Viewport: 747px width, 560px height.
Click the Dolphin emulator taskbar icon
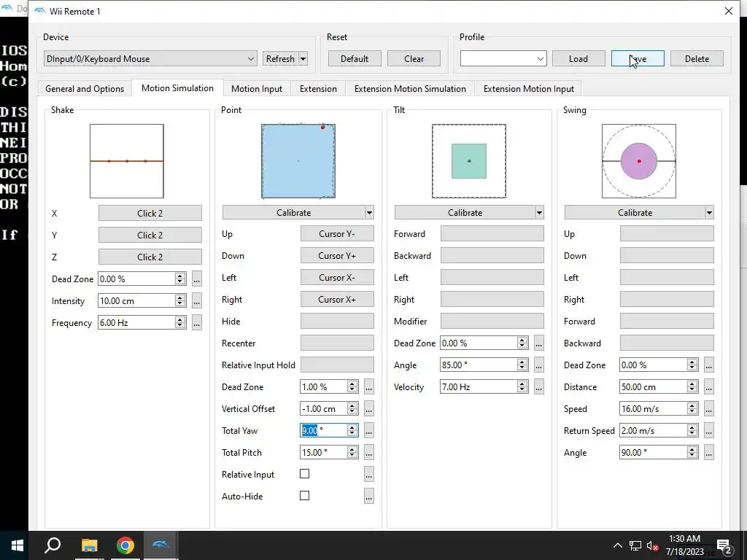coord(161,545)
